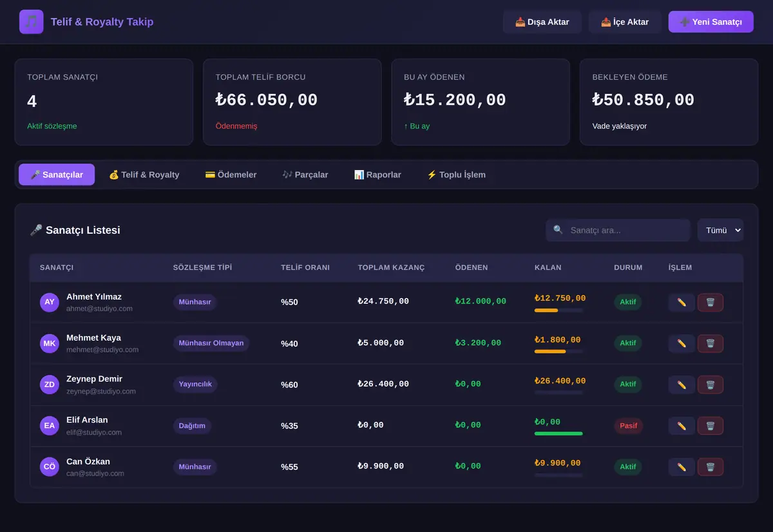773x532 pixels.
Task: Delete Zeynep Demir using the trash icon
Action: pyautogui.click(x=711, y=385)
